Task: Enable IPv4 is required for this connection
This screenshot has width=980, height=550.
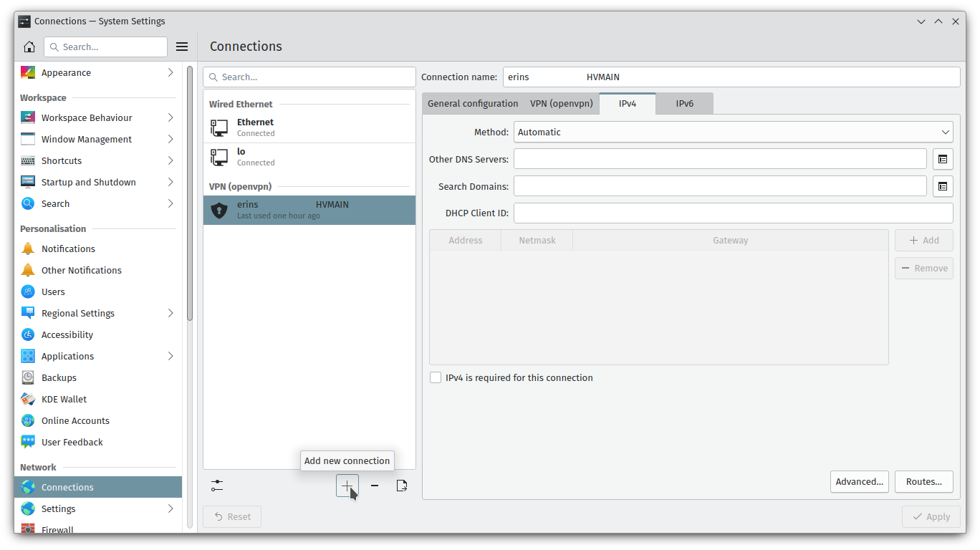Action: 436,377
